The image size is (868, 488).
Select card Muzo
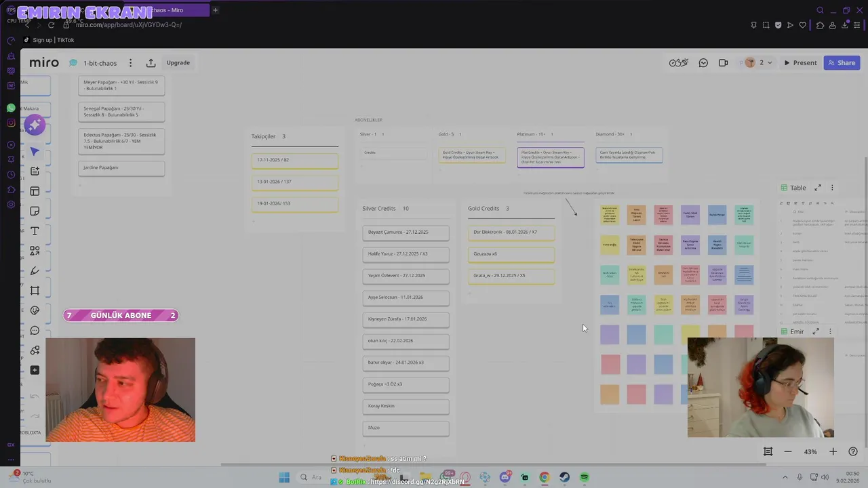click(406, 428)
